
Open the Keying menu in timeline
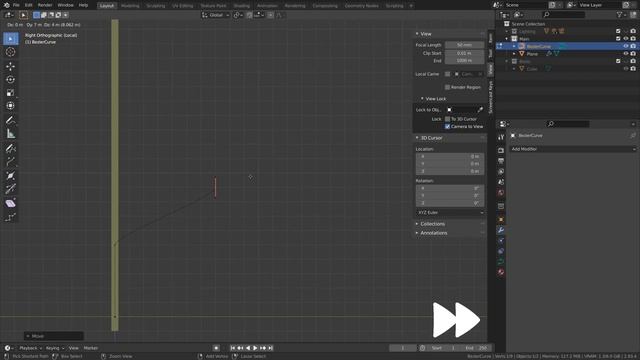[55, 348]
